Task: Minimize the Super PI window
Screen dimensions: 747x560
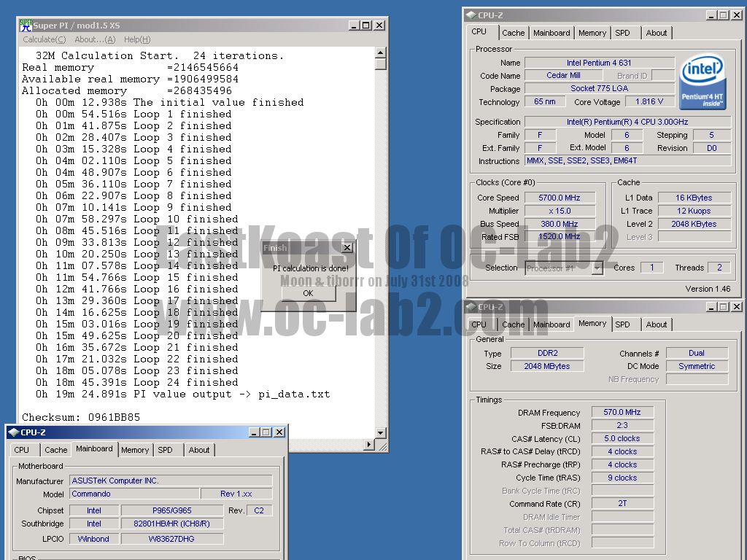Action: coord(354,26)
